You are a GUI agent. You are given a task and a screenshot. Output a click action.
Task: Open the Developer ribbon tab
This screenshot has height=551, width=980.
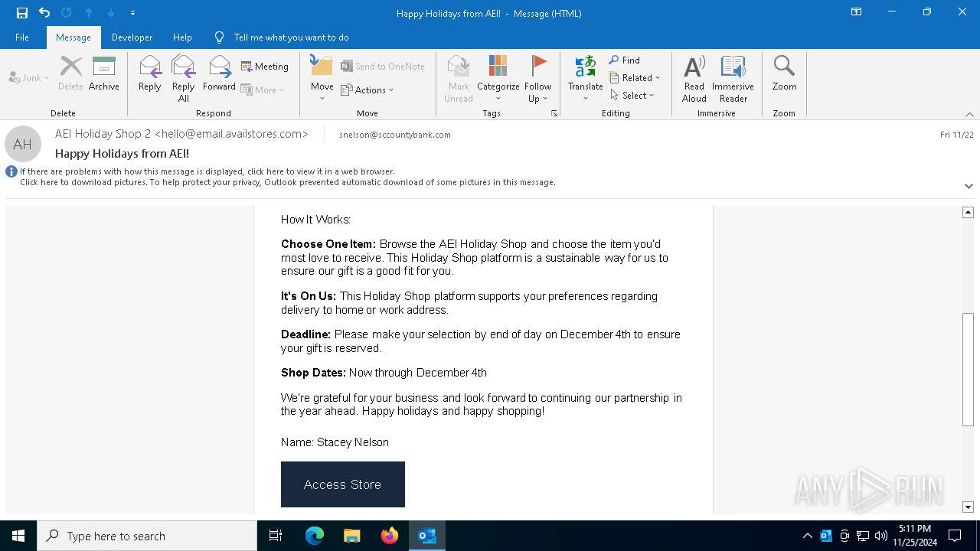[x=132, y=37]
